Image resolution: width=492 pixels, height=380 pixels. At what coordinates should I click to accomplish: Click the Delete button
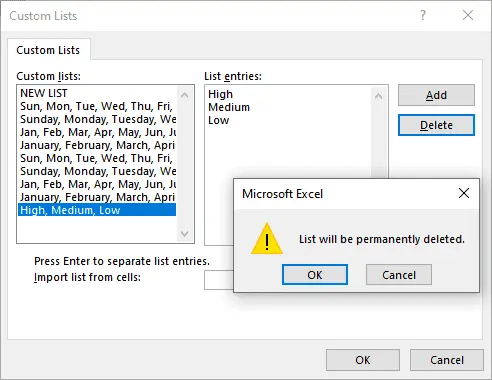click(x=436, y=125)
